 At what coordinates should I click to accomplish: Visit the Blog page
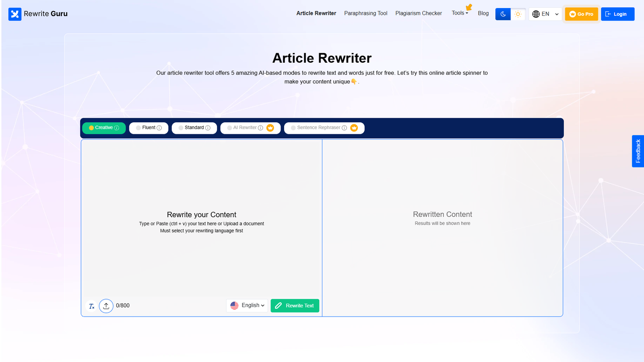pos(483,13)
